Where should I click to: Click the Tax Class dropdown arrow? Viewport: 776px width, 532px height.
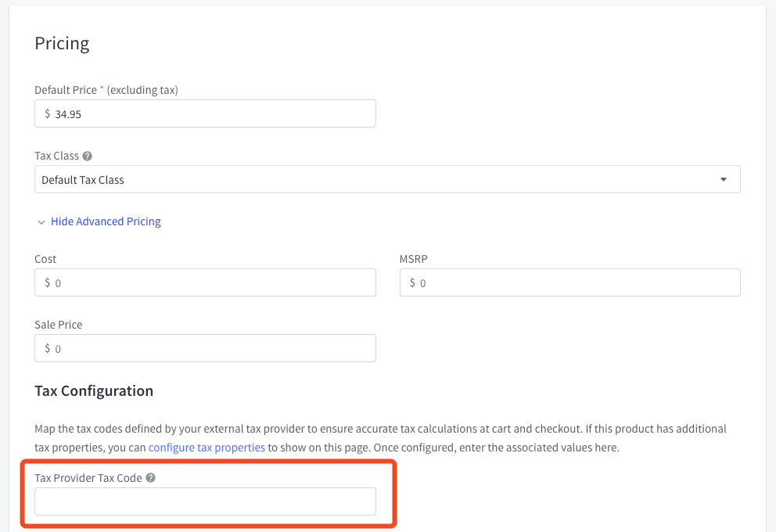pos(723,179)
